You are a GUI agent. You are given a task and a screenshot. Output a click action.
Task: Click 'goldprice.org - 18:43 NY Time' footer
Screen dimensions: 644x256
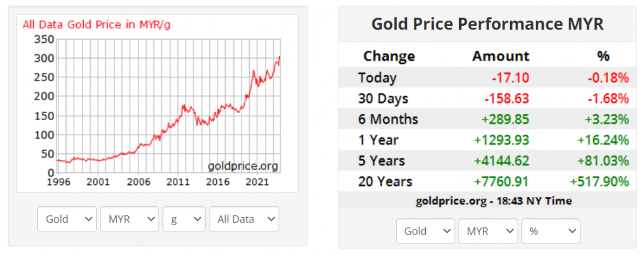493,201
